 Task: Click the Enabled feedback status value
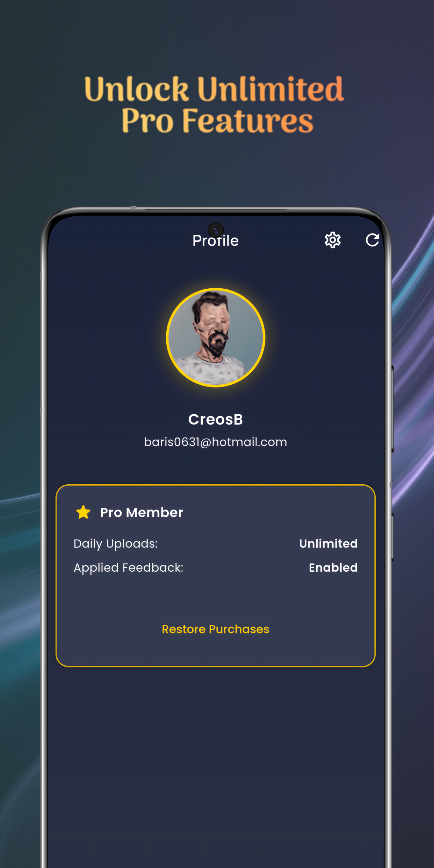[x=333, y=568]
